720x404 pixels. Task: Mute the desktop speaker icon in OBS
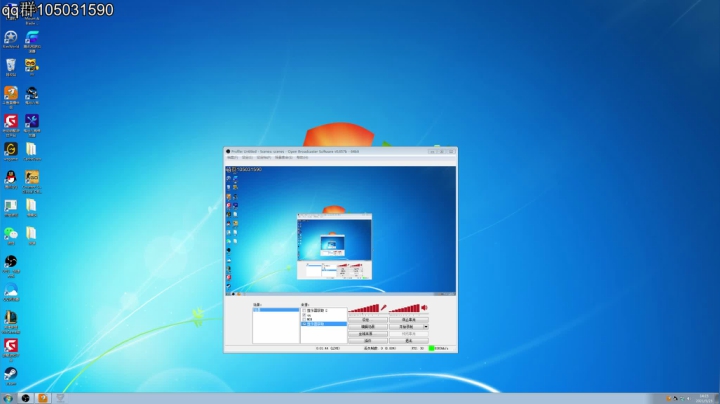click(x=424, y=308)
